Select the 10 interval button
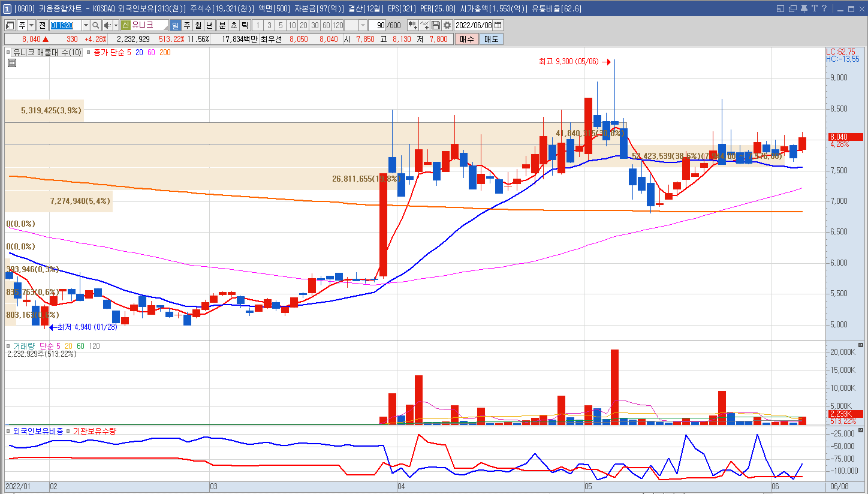This screenshot has height=494, width=868. pos(292,25)
